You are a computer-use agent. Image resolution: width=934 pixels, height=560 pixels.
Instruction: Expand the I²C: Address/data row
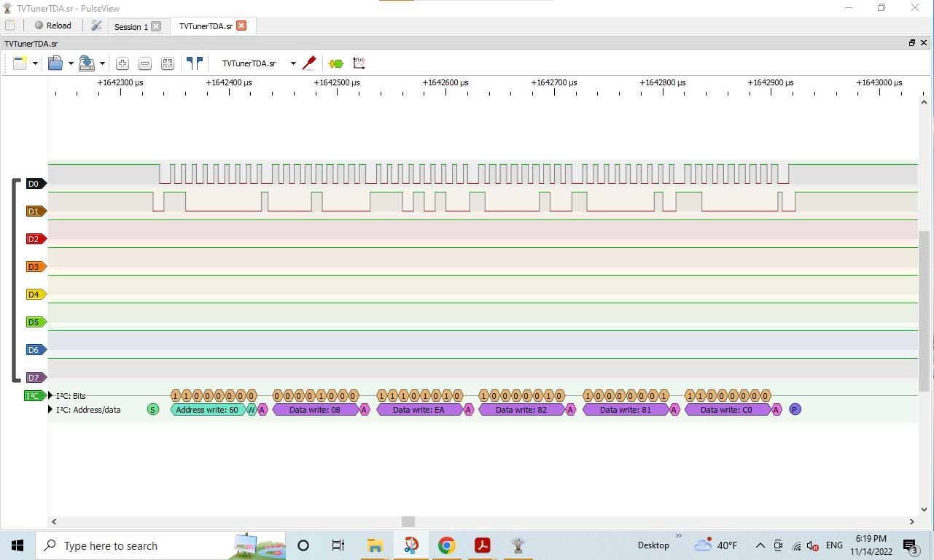(50, 409)
